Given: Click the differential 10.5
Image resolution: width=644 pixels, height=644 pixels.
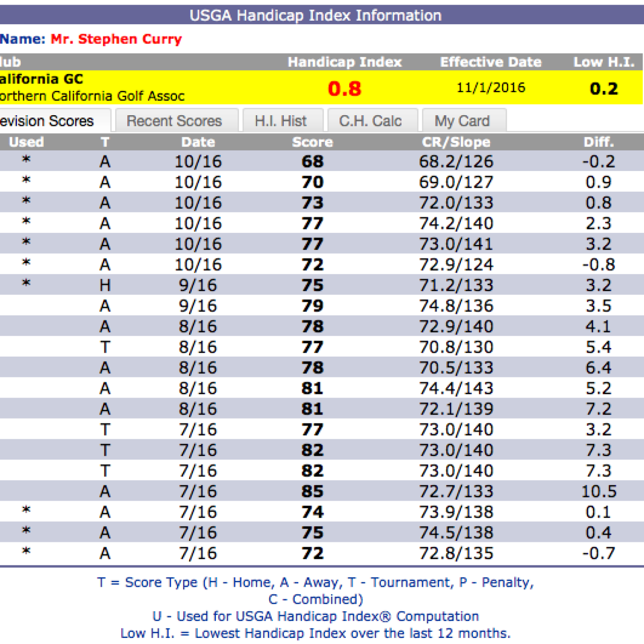Looking at the screenshot, I should click(599, 492).
